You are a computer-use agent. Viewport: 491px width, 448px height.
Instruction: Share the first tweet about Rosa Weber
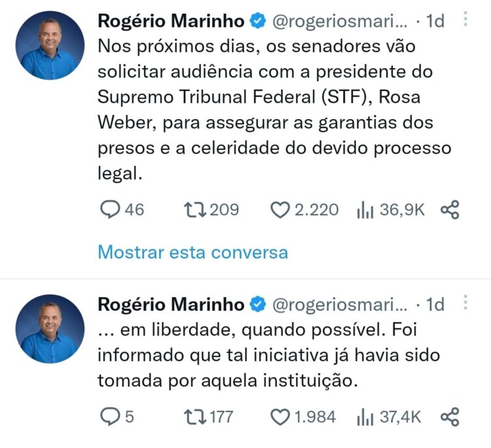tap(450, 210)
